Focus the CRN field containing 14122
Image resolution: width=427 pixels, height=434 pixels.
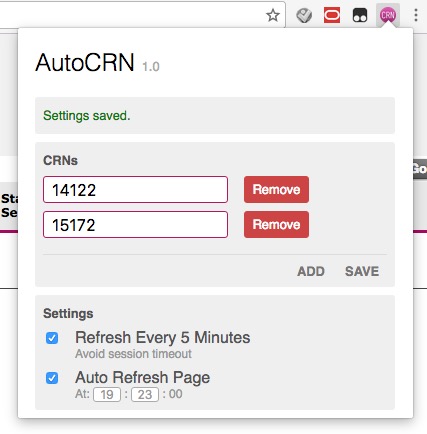(135, 190)
